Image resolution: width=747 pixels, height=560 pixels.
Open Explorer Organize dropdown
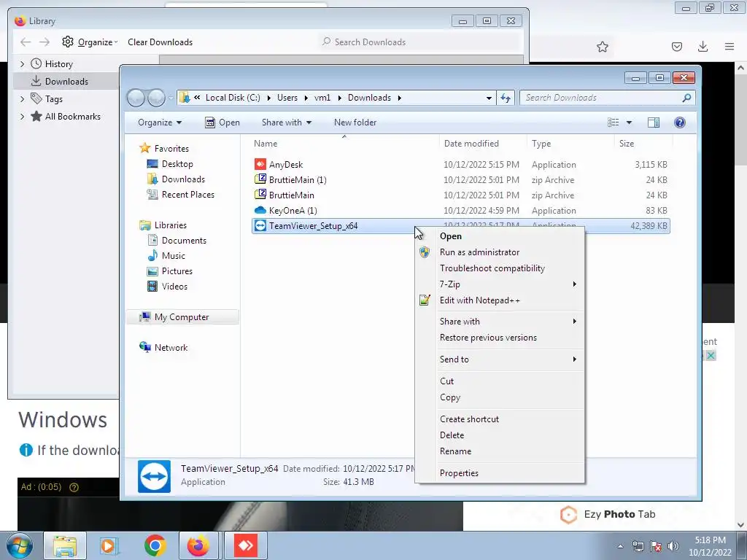[x=160, y=122]
